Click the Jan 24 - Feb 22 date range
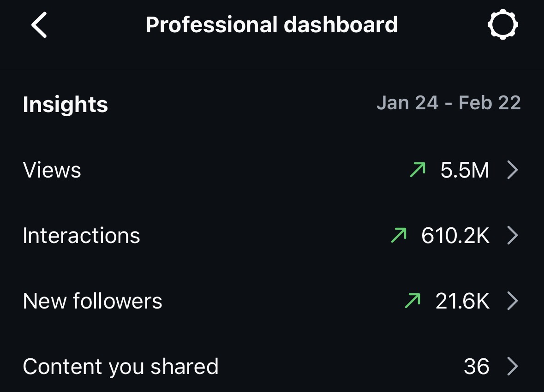The height and width of the screenshot is (392, 544). tap(448, 103)
